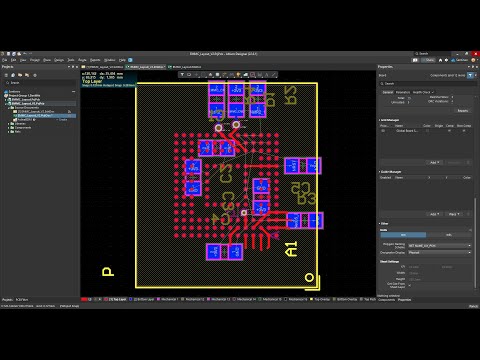480x360 pixels.
Task: Click the seventh Active Bar icon
Action: click(x=224, y=75)
